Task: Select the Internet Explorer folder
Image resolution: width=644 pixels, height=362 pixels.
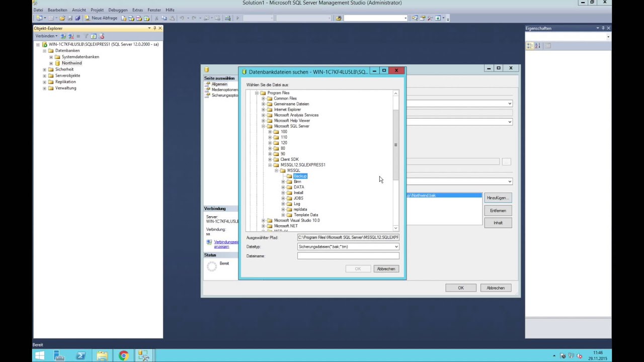Action: coord(287,110)
